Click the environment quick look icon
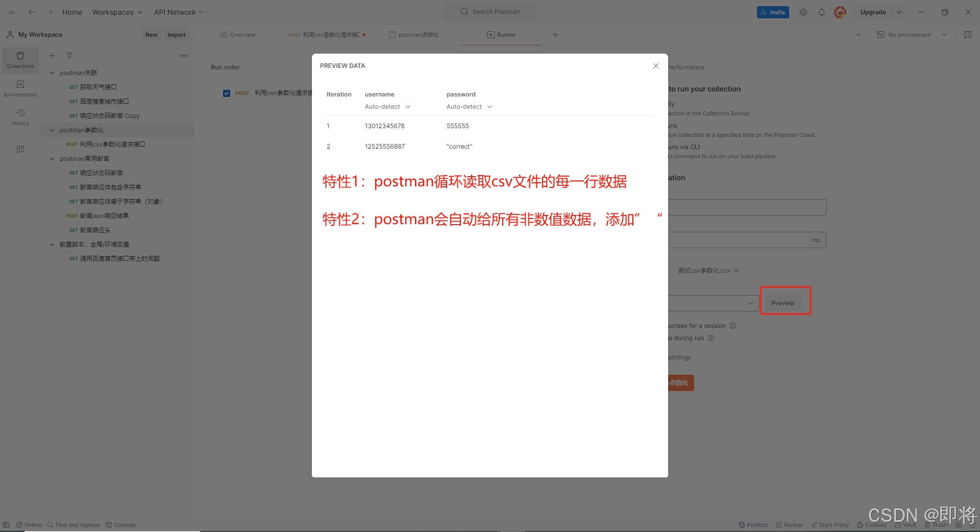 (967, 35)
